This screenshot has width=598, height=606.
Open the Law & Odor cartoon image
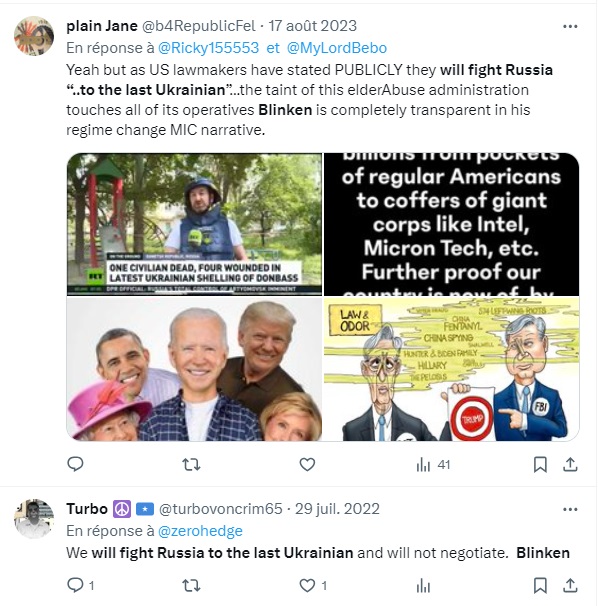click(x=451, y=369)
